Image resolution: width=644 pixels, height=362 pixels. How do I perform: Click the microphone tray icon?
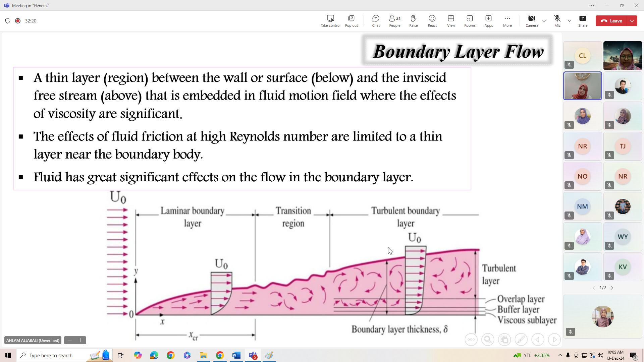tap(568, 355)
